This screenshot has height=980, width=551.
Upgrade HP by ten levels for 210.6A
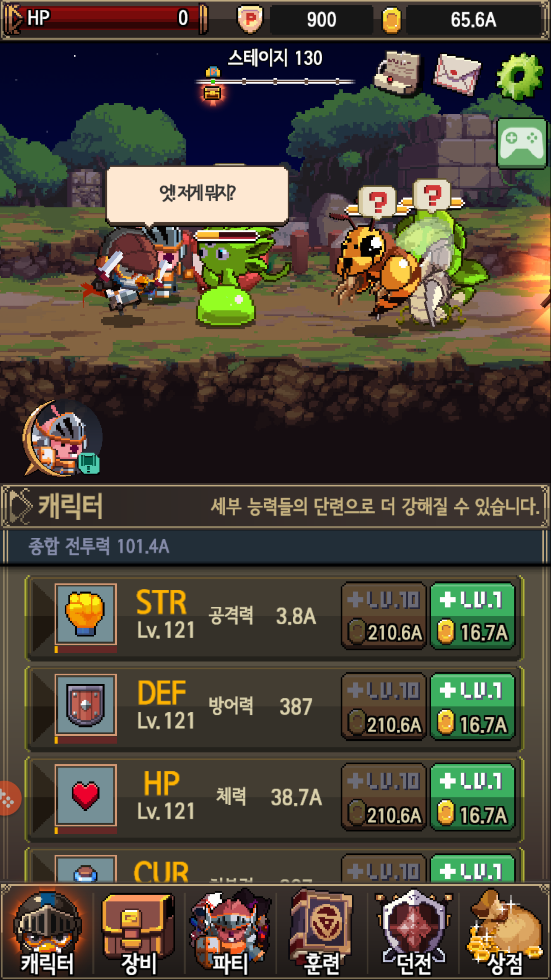point(384,797)
